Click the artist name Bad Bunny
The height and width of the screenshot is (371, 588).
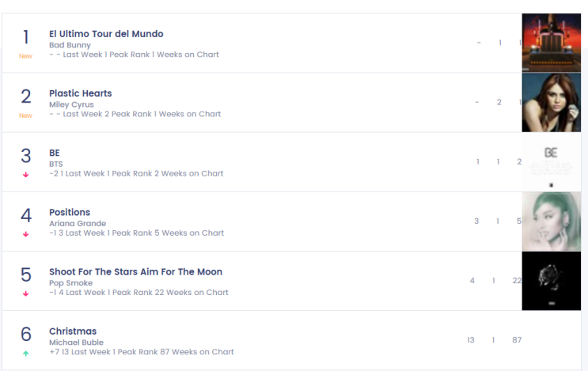(70, 45)
